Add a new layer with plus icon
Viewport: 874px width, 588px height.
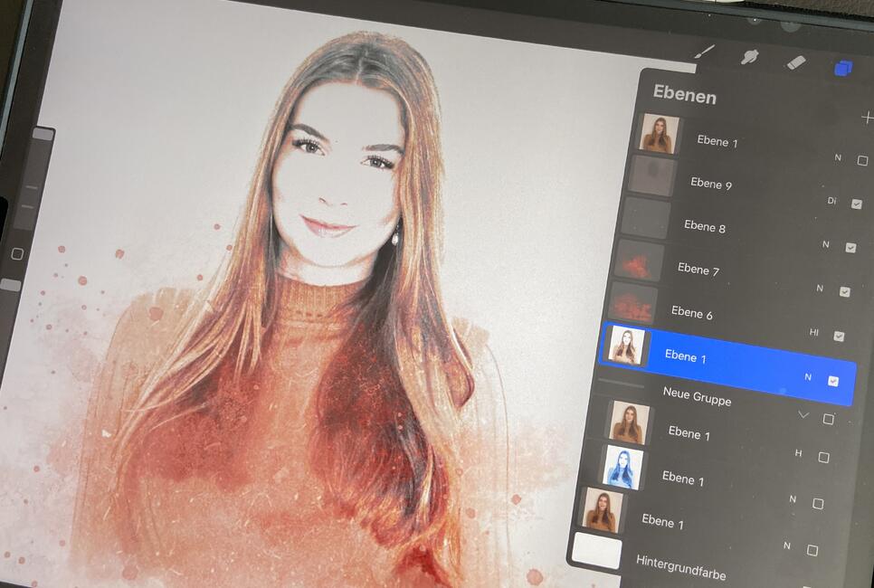click(867, 119)
